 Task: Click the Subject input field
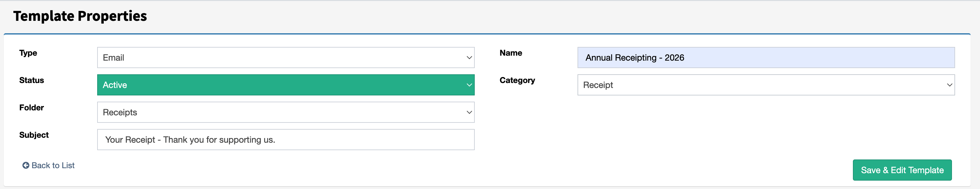286,140
